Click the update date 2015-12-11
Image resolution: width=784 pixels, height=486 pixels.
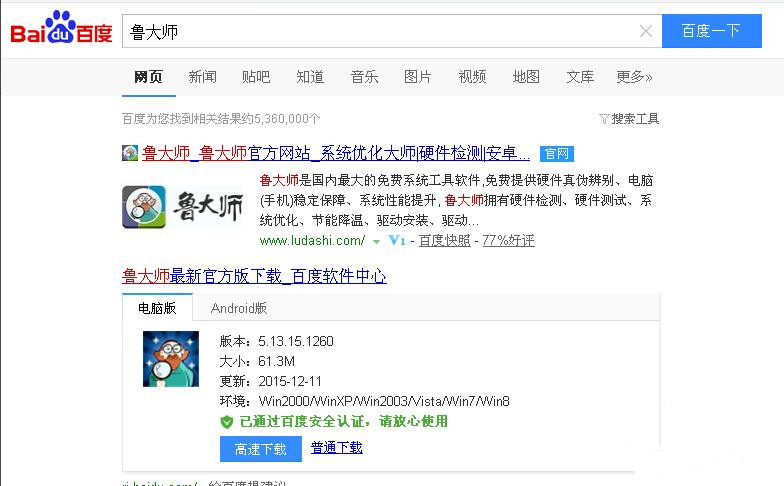tap(290, 382)
